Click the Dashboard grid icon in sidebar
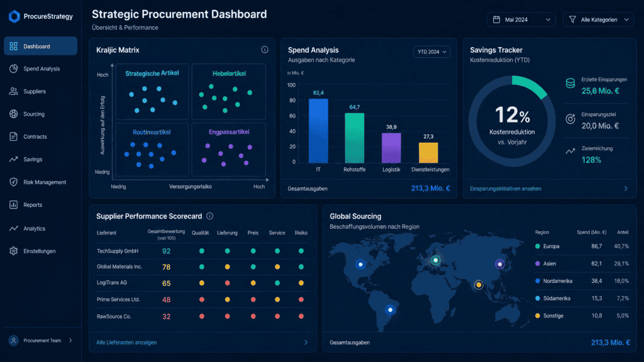Screen dimensions: 644x362 tap(14, 47)
